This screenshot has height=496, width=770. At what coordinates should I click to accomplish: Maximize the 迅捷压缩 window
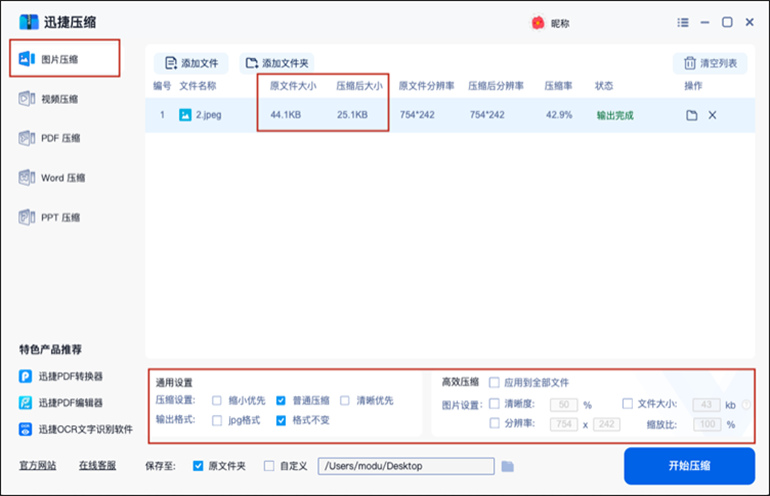(727, 22)
